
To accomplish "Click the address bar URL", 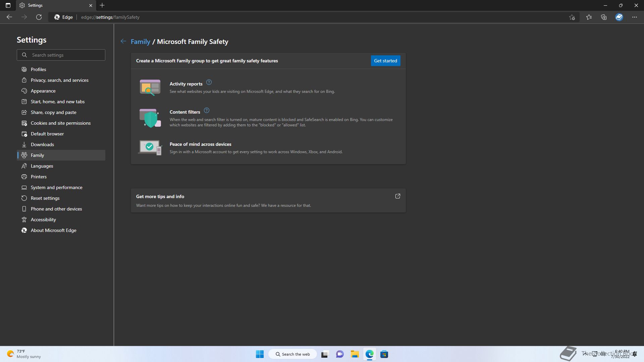I will 110,17.
